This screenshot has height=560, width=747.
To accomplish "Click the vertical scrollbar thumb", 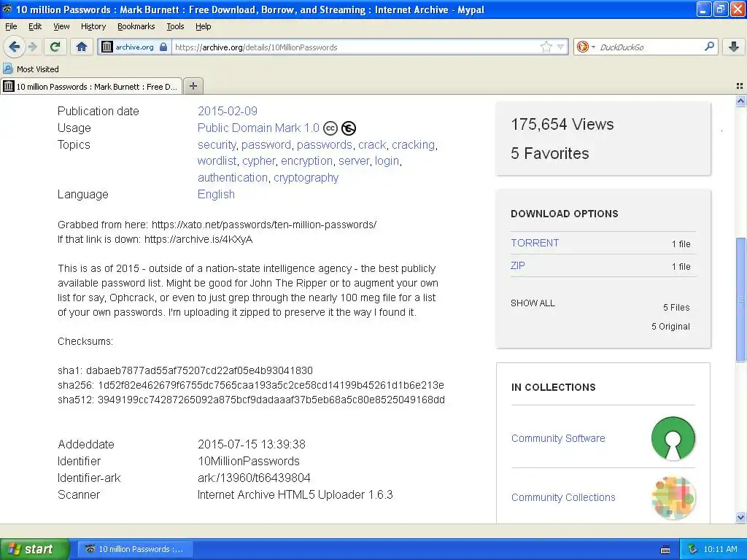I will tap(740, 299).
